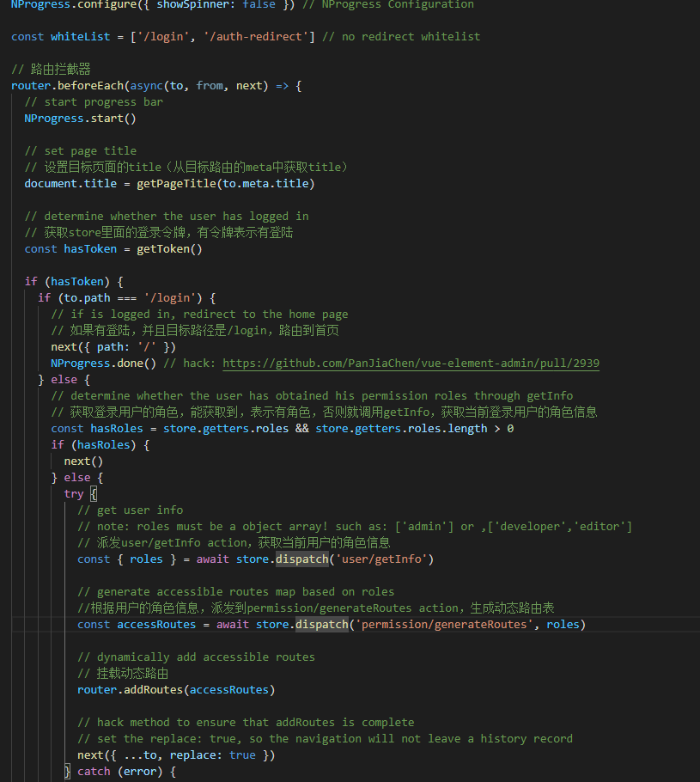Click the 'dynamically add accessible routes' comment

click(196, 657)
